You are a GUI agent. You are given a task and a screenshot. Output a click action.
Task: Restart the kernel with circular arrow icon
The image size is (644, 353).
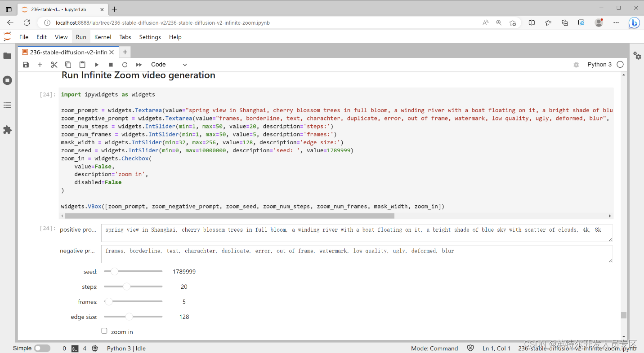[125, 65]
